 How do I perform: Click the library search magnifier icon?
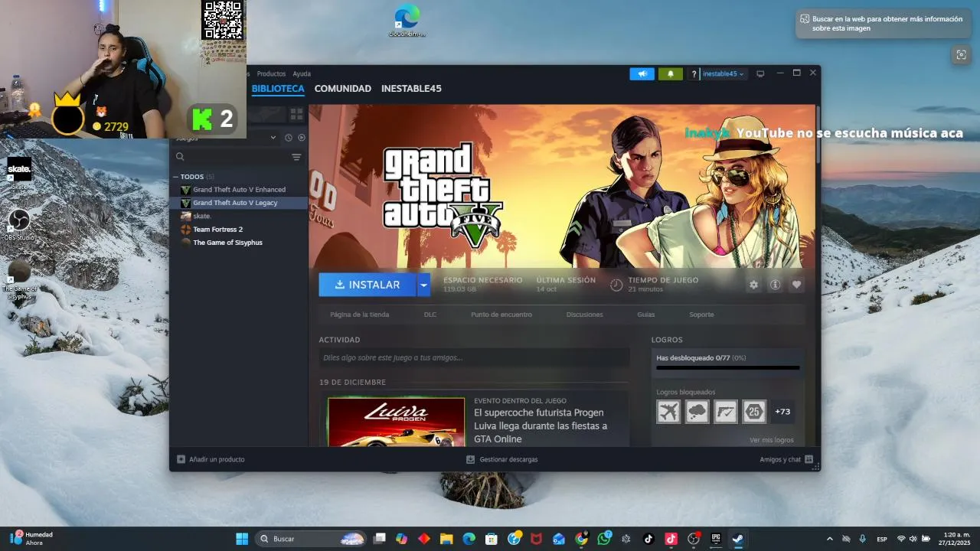pyautogui.click(x=180, y=157)
